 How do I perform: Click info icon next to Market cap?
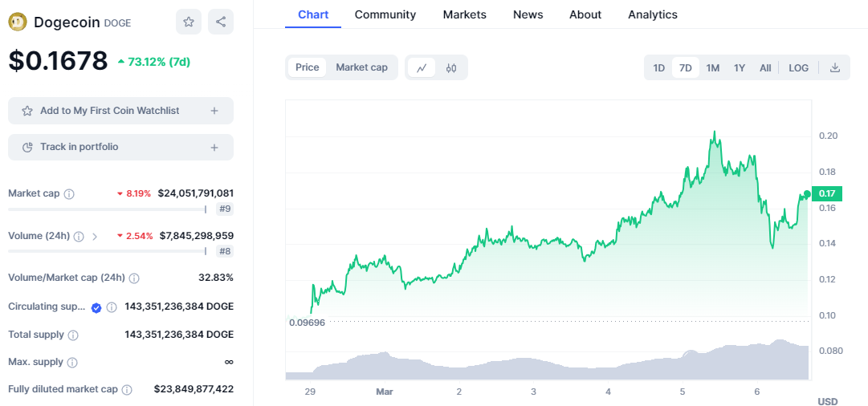(69, 193)
